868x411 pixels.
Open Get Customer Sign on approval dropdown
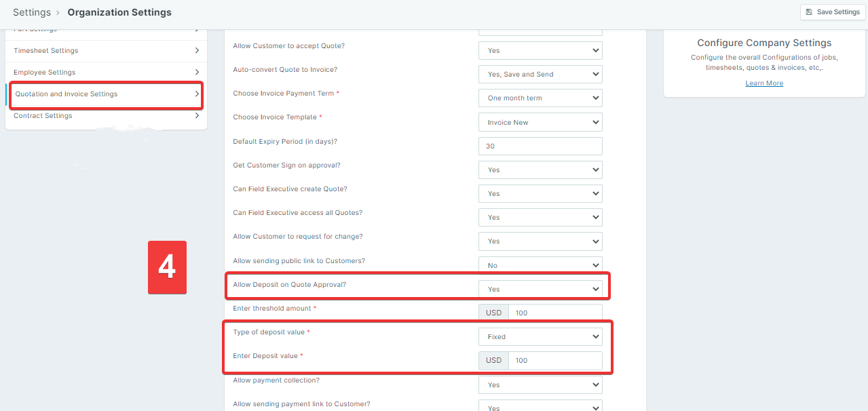(540, 170)
